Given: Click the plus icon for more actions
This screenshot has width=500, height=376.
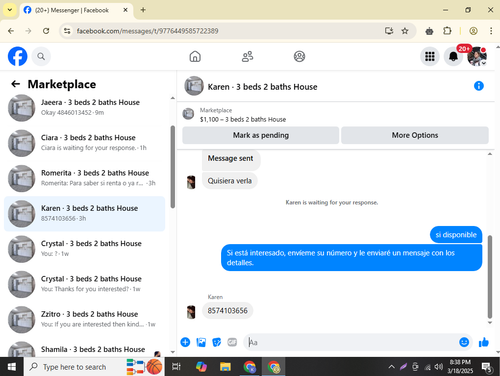Looking at the screenshot, I should click(x=185, y=342).
